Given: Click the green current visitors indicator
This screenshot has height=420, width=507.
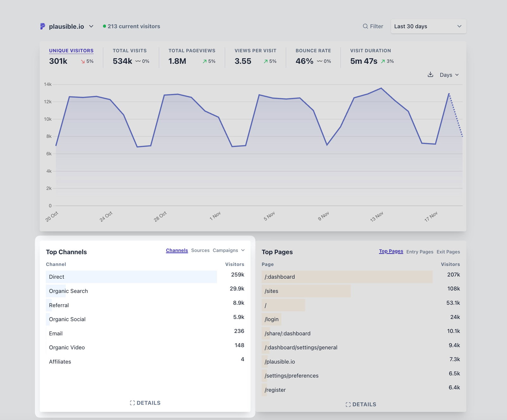Looking at the screenshot, I should click(x=104, y=26).
